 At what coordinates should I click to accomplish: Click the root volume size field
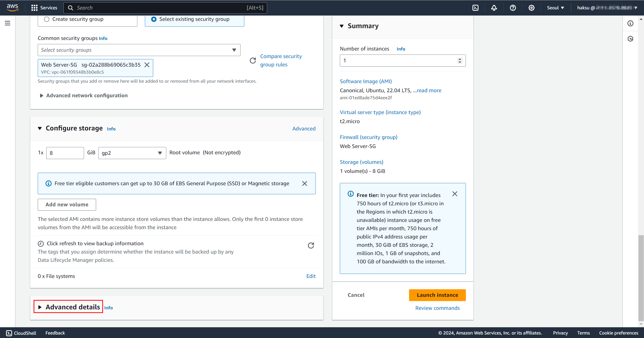click(65, 153)
